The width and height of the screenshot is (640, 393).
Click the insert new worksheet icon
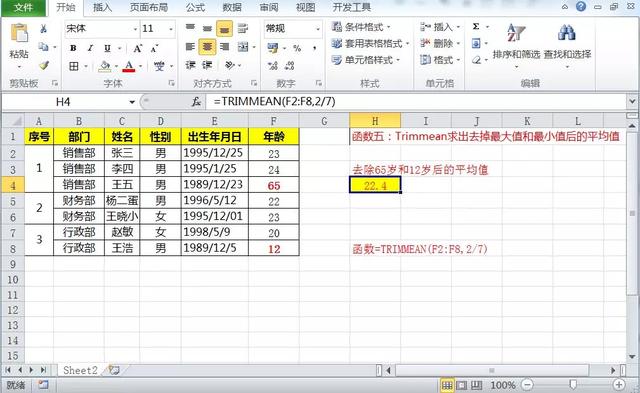point(114,371)
